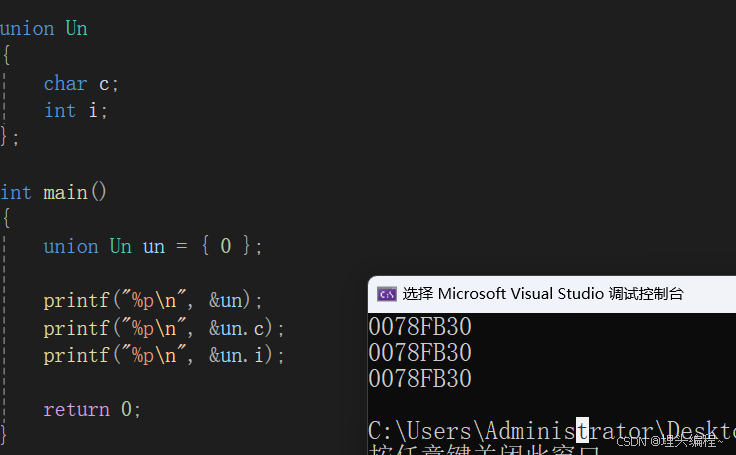This screenshot has height=455, width=736.
Task: Click the closing brace of the union definition
Action: [6, 137]
